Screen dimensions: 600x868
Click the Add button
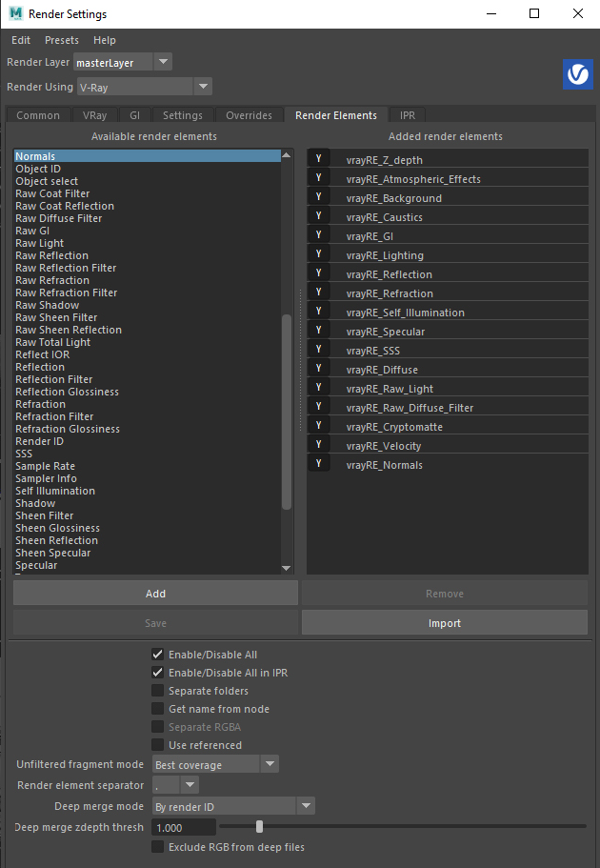pos(155,594)
